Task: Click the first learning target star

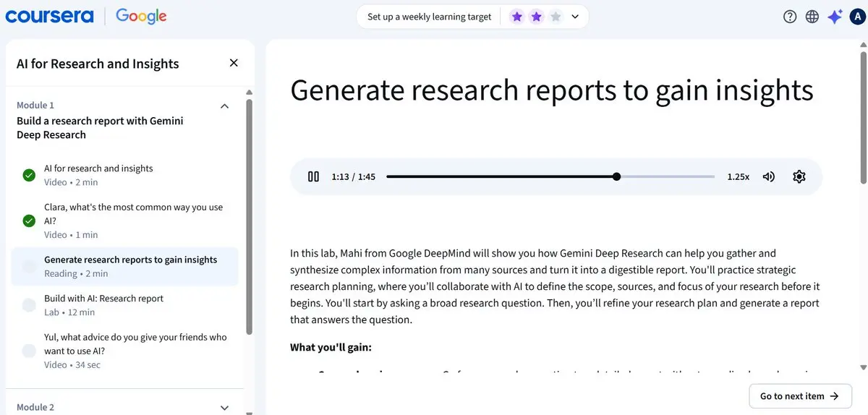Action: [x=516, y=17]
